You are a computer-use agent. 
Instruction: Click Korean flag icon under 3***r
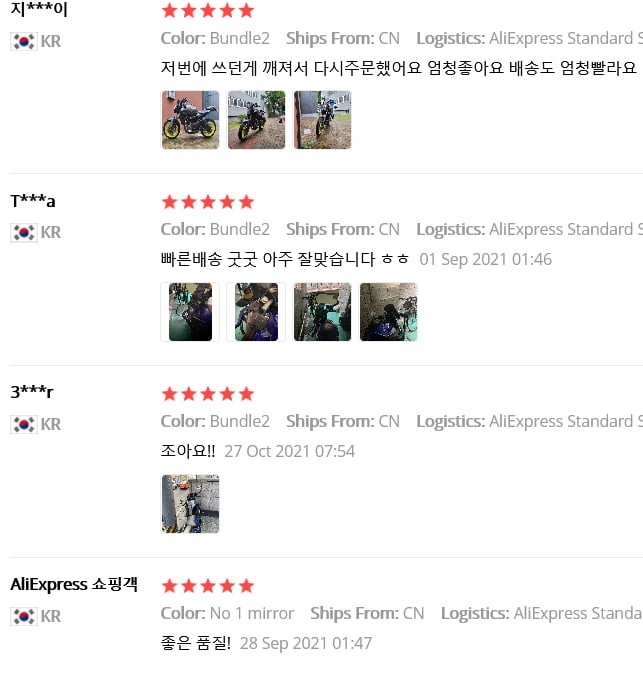point(24,425)
